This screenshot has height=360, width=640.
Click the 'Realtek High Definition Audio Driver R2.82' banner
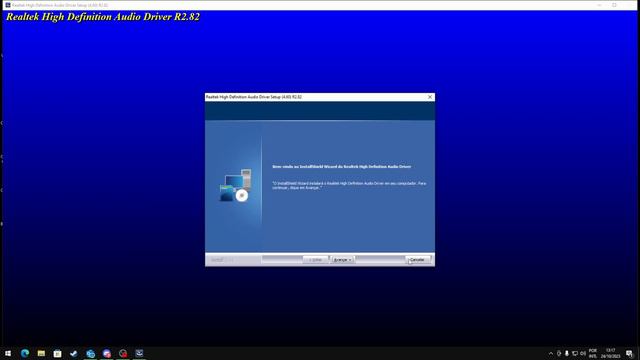click(103, 17)
